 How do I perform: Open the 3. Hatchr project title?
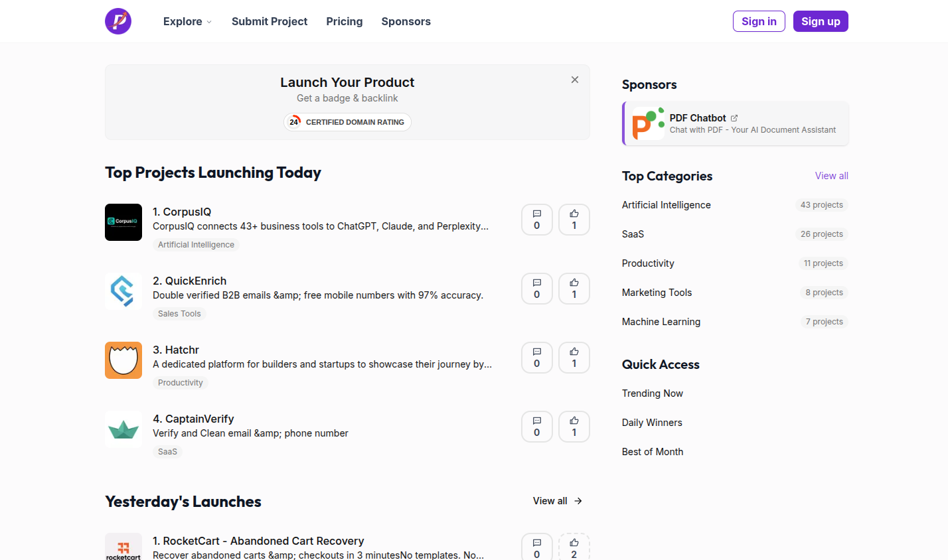176,350
